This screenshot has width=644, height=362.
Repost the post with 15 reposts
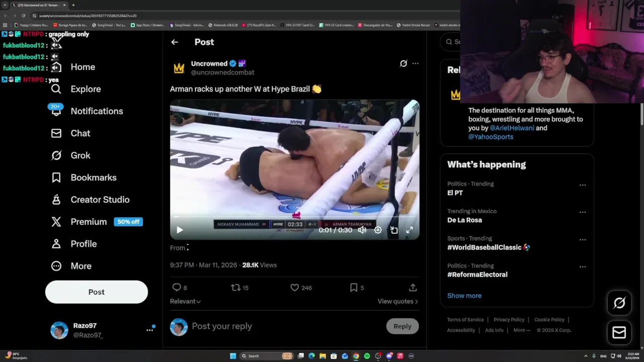(239, 288)
